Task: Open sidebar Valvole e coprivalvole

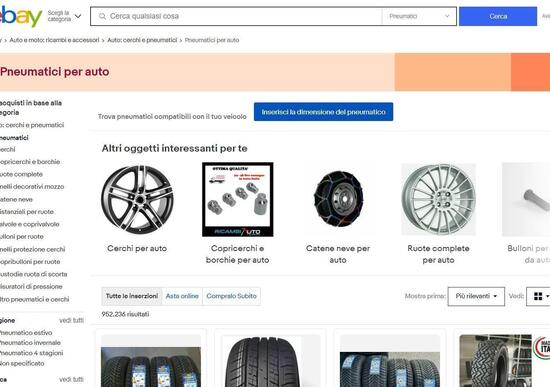Action: [29, 224]
